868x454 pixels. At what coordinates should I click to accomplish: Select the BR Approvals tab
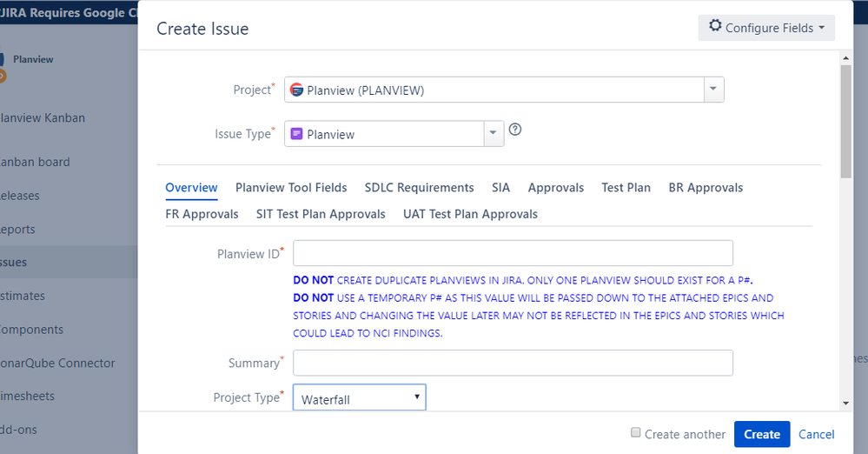click(x=706, y=187)
